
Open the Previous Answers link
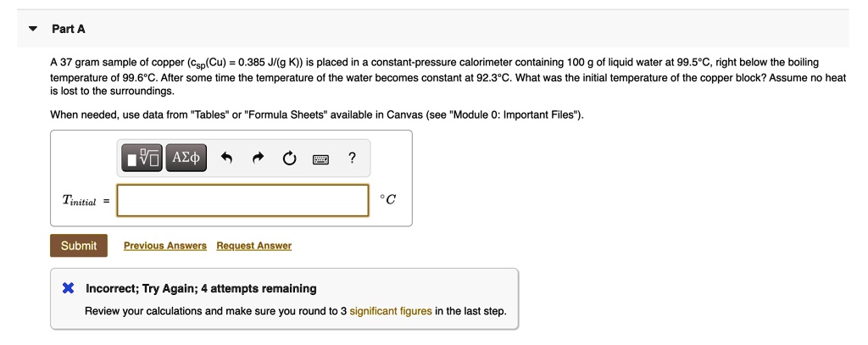coord(165,246)
